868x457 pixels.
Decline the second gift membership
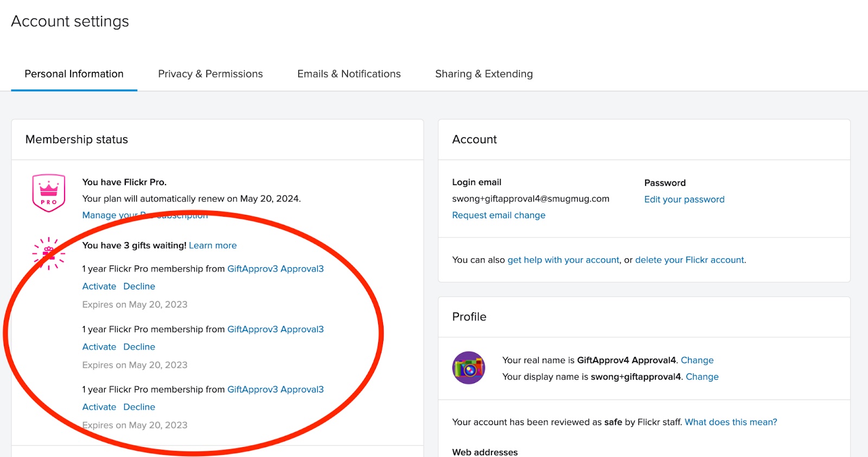(139, 347)
